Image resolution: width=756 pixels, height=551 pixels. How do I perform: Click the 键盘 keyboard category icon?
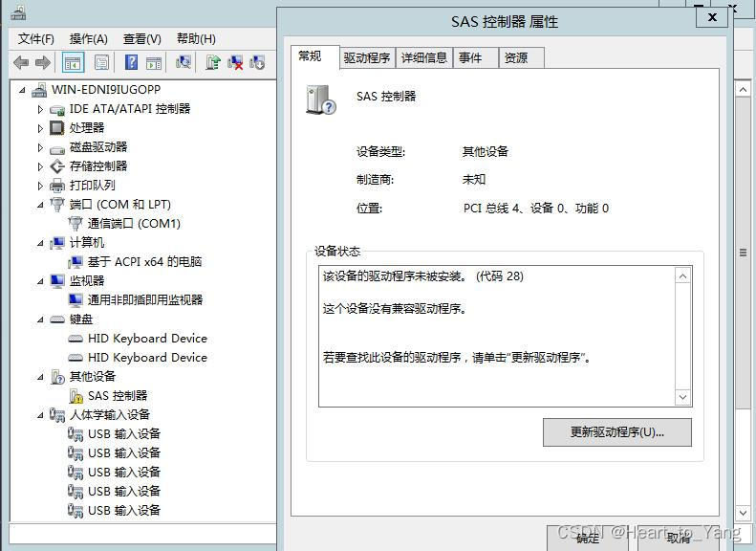tap(57, 320)
